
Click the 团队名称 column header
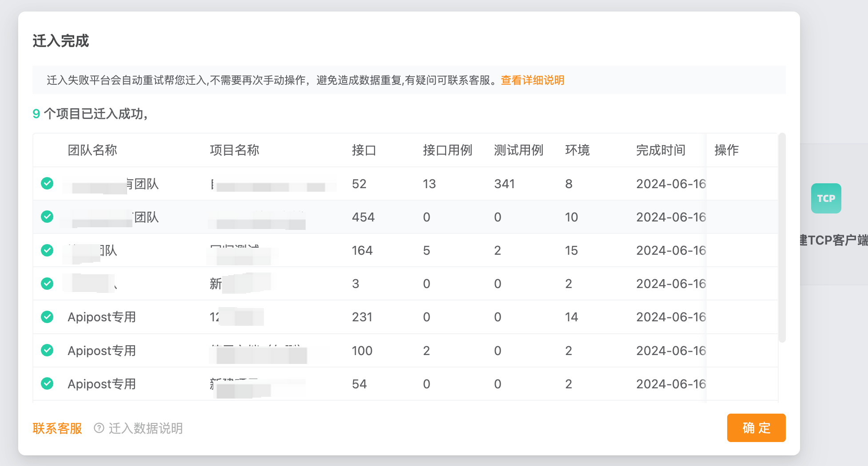tap(92, 150)
